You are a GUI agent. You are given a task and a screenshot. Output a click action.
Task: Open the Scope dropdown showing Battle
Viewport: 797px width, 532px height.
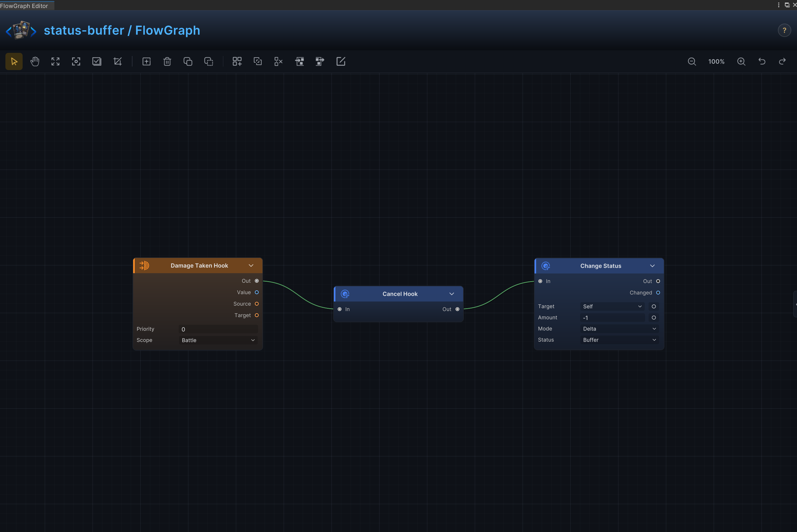[x=218, y=340]
